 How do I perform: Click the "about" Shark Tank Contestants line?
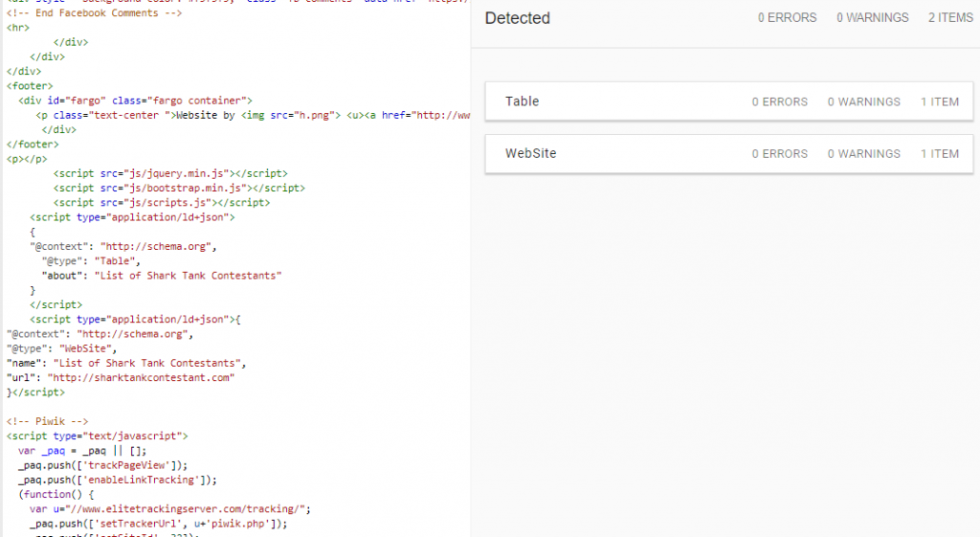point(162,276)
